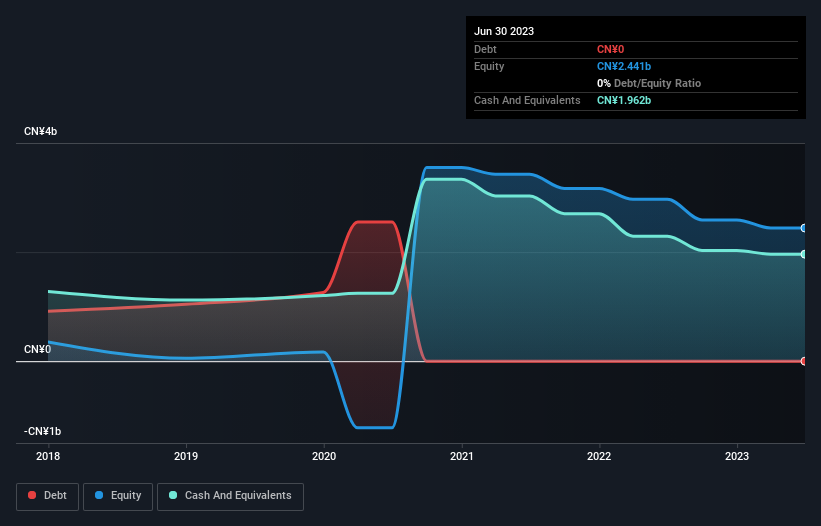
Task: Click the Equity row label in tooltip
Action: (x=489, y=66)
